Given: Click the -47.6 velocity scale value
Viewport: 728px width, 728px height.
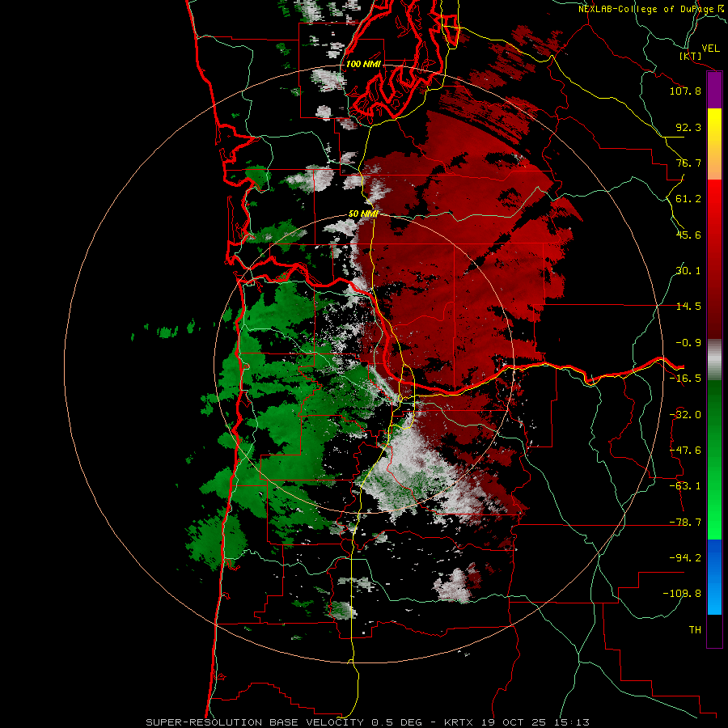Looking at the screenshot, I should 685,451.
